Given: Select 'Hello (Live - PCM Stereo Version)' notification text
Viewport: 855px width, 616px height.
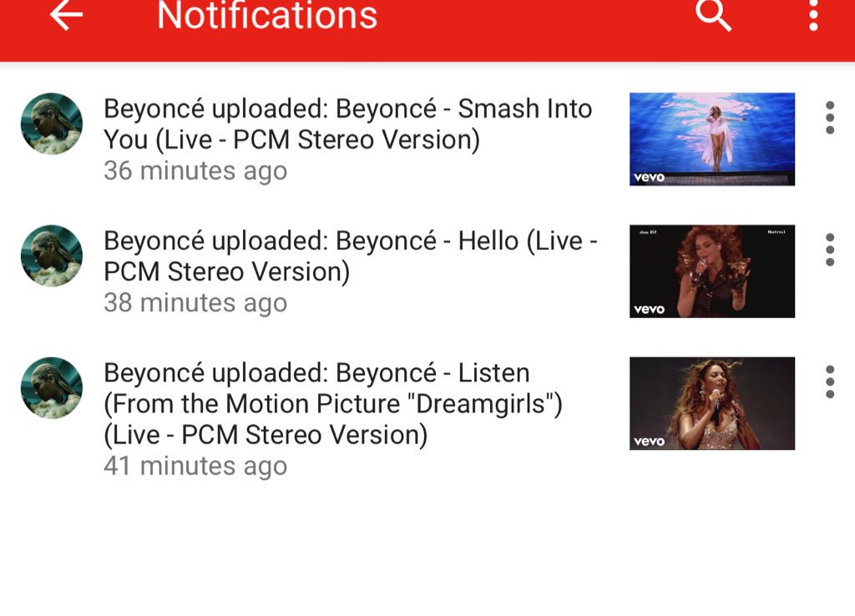Looking at the screenshot, I should coord(351,256).
